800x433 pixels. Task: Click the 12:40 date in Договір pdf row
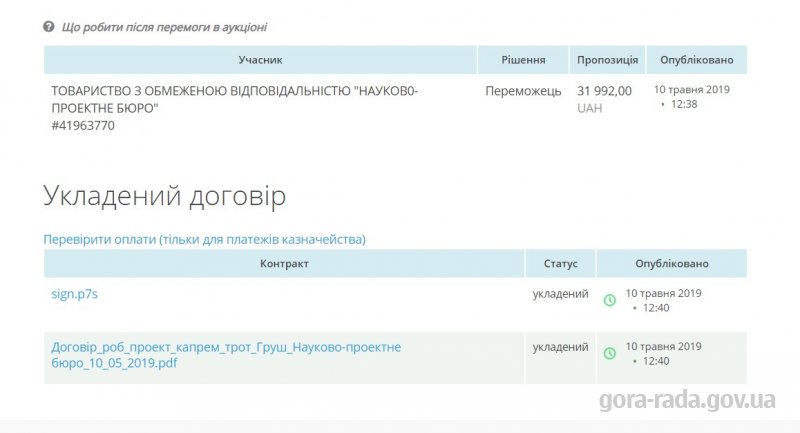pyautogui.click(x=663, y=353)
